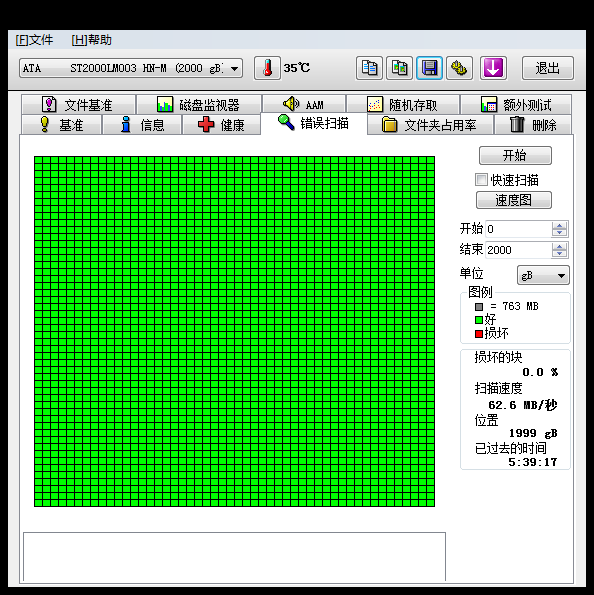Viewport: 594px width, 595px height.
Task: Click the copy screenshot to clipboard icon
Action: click(x=399, y=68)
